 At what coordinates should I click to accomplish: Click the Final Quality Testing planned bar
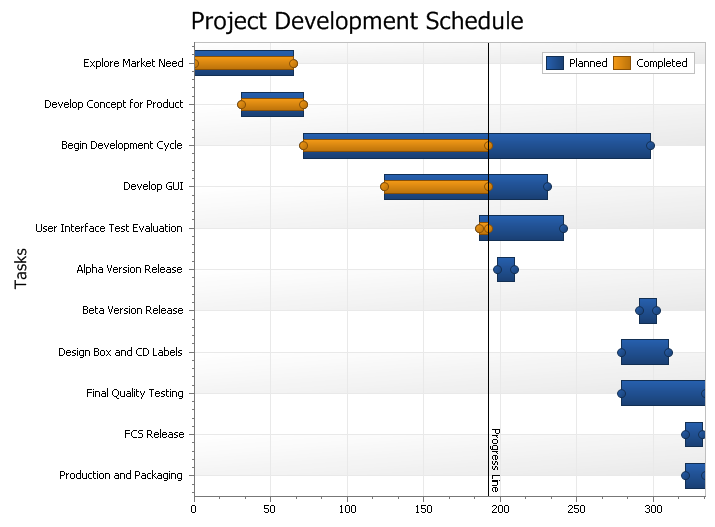coord(663,393)
